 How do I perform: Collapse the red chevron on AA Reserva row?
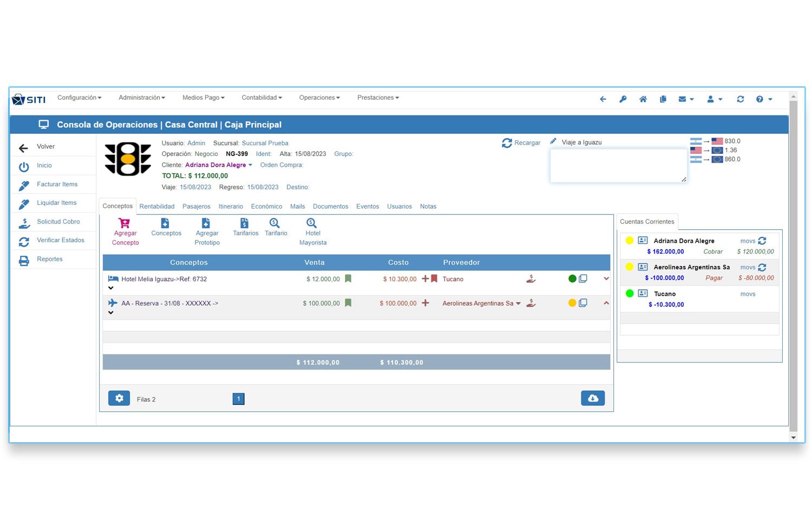pos(606,303)
